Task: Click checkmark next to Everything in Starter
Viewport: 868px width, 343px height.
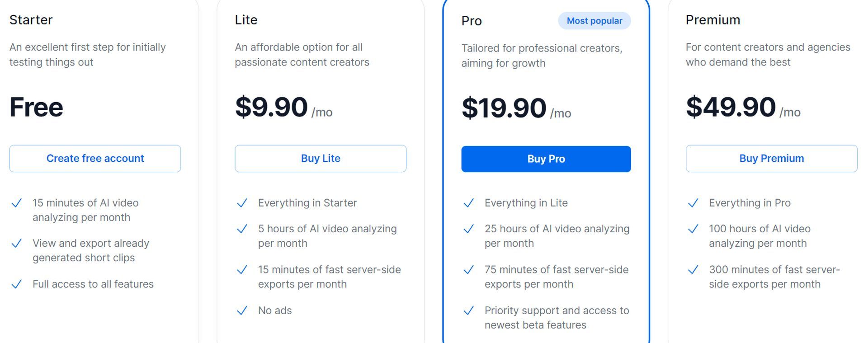Action: pyautogui.click(x=242, y=203)
